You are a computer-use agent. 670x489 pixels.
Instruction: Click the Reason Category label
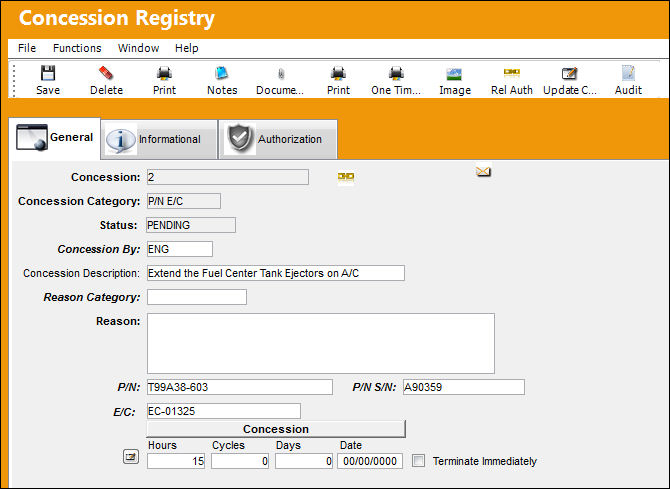pos(91,297)
